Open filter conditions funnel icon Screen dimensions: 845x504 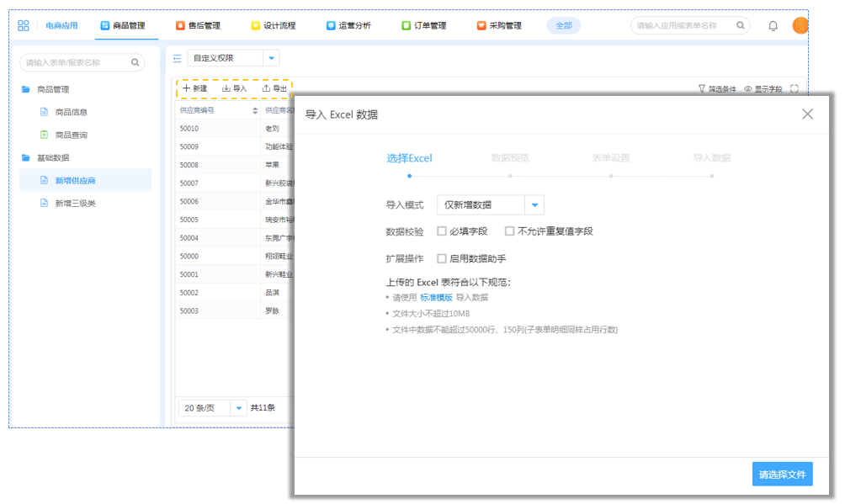click(702, 88)
